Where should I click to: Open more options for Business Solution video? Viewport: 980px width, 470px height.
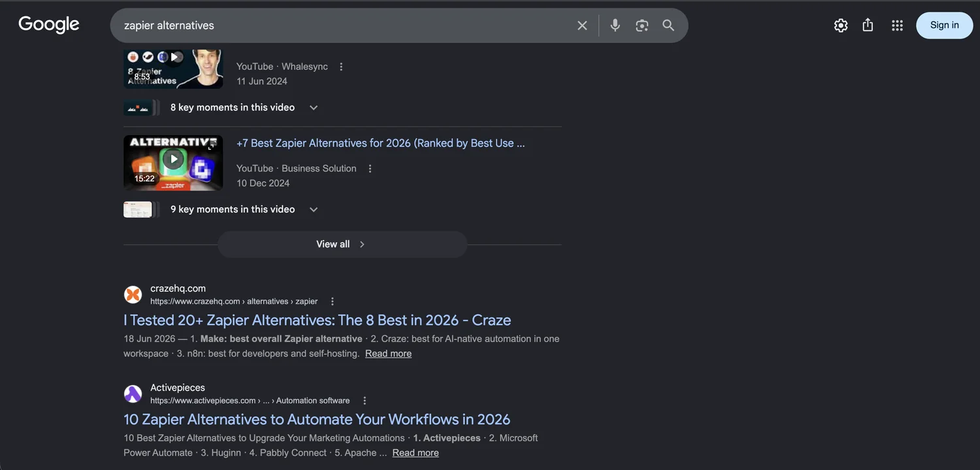click(x=370, y=168)
